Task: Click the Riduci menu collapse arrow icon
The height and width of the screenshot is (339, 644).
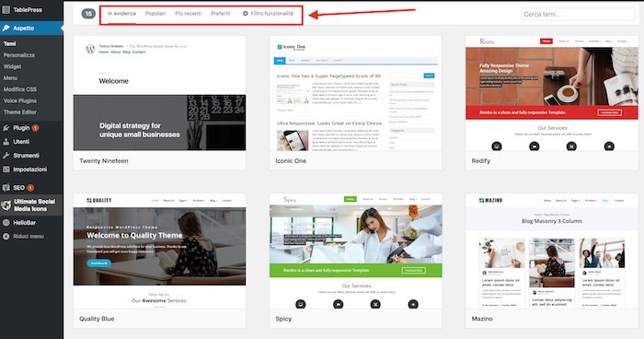Action: tap(6, 237)
